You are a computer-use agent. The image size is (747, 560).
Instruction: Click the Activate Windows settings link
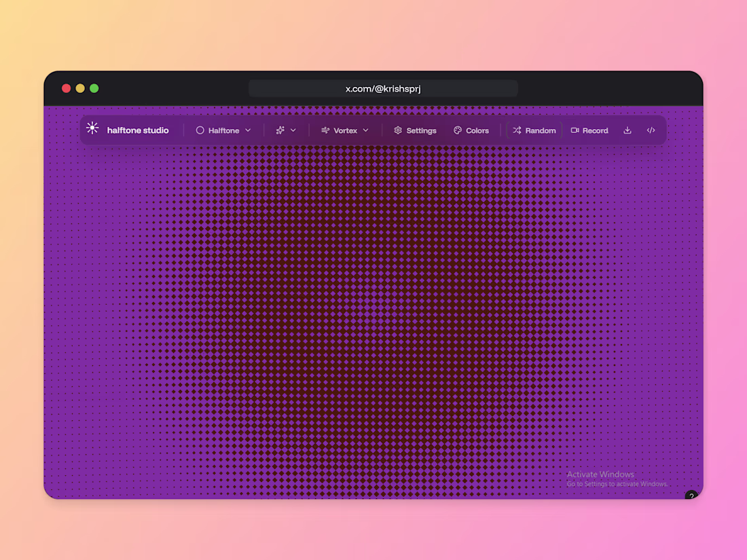(x=617, y=483)
